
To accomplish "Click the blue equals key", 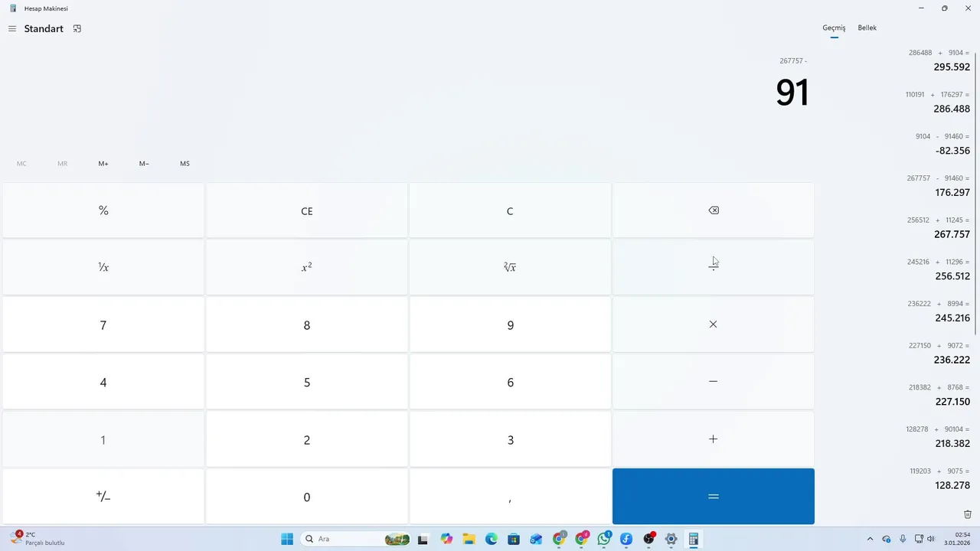I will 714,497.
